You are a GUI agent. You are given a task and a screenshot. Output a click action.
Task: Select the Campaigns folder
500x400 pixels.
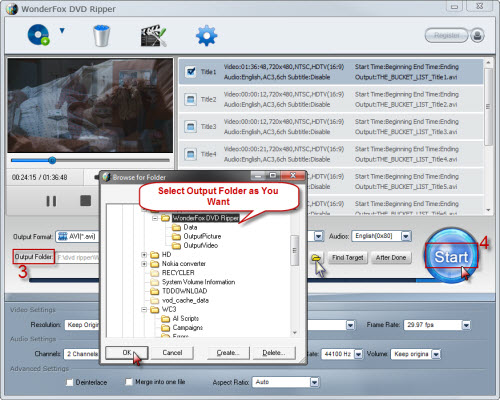[188, 328]
